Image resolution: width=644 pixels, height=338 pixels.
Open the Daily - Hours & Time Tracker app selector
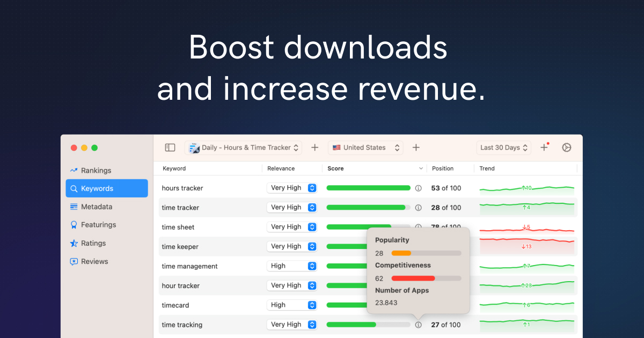coord(243,147)
